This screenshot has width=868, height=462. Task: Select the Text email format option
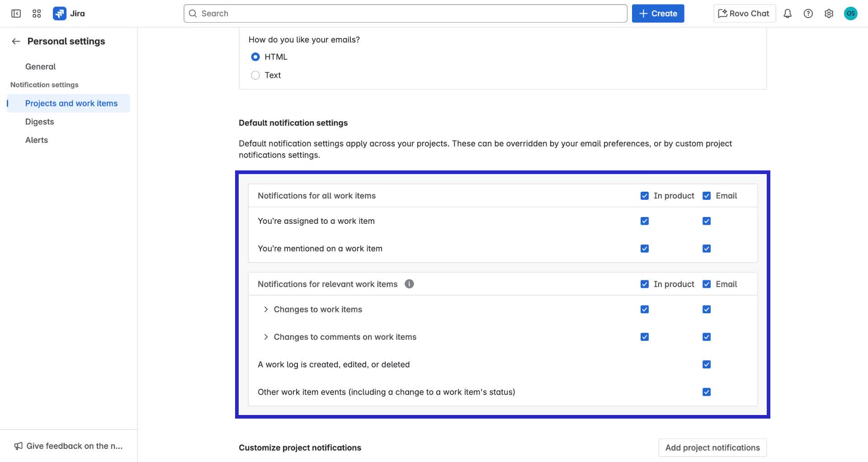[255, 75]
